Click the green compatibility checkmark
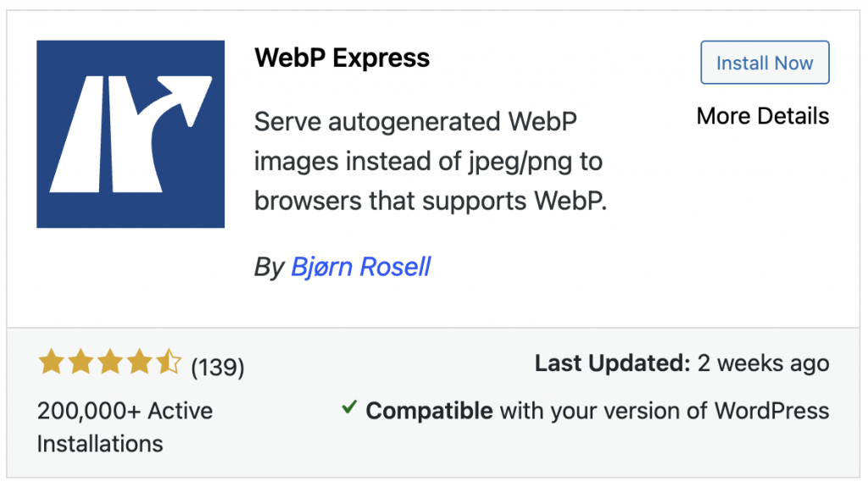Viewport: 868px width, 487px height. [348, 409]
